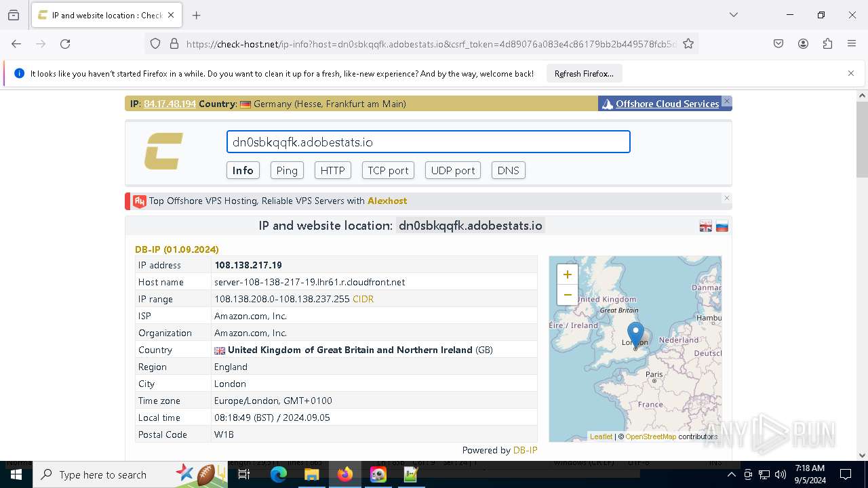This screenshot has width=868, height=488.
Task: Switch language via Russian flag icon
Action: point(722,226)
